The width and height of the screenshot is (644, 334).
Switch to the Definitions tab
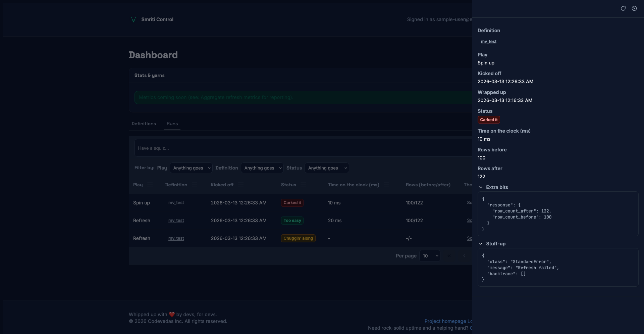point(144,124)
